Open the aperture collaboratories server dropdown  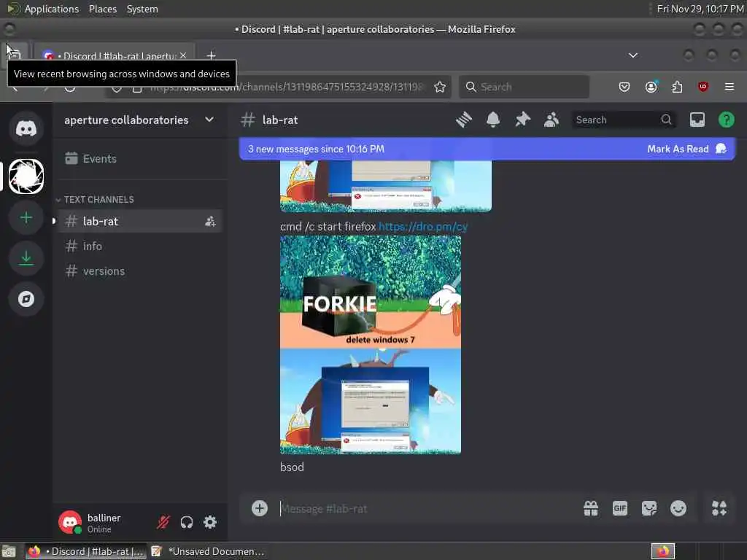pos(139,120)
